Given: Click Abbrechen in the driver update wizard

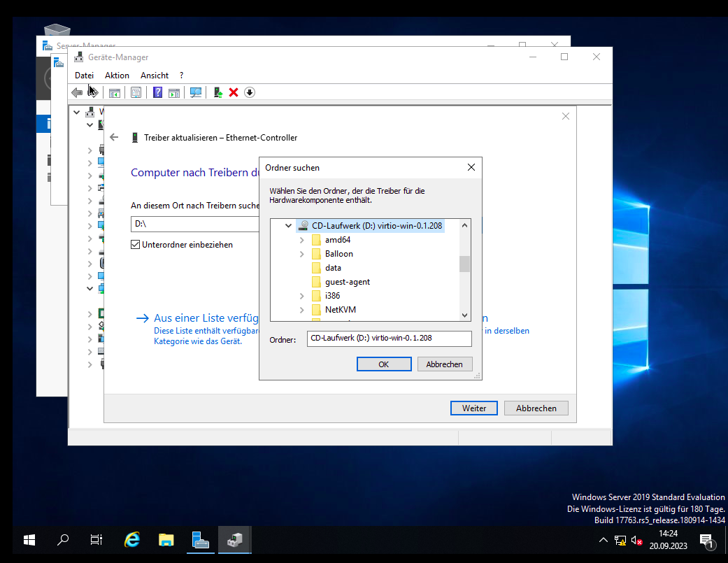Looking at the screenshot, I should 536,408.
